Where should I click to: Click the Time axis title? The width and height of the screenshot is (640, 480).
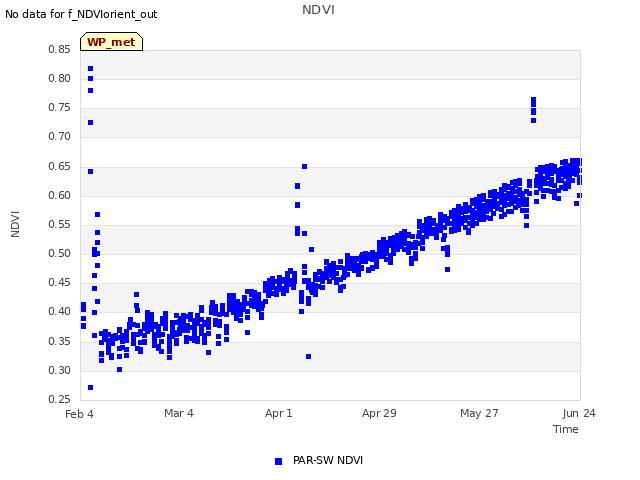[566, 429]
